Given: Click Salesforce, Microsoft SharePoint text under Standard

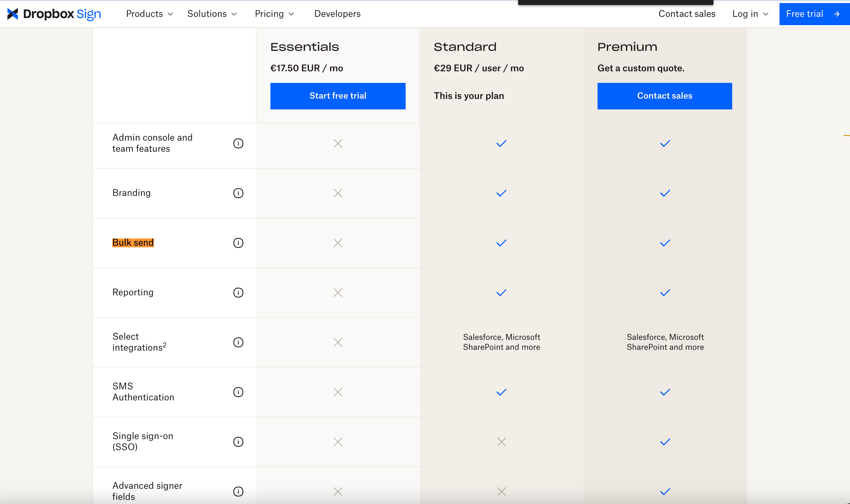Looking at the screenshot, I should pyautogui.click(x=501, y=342).
